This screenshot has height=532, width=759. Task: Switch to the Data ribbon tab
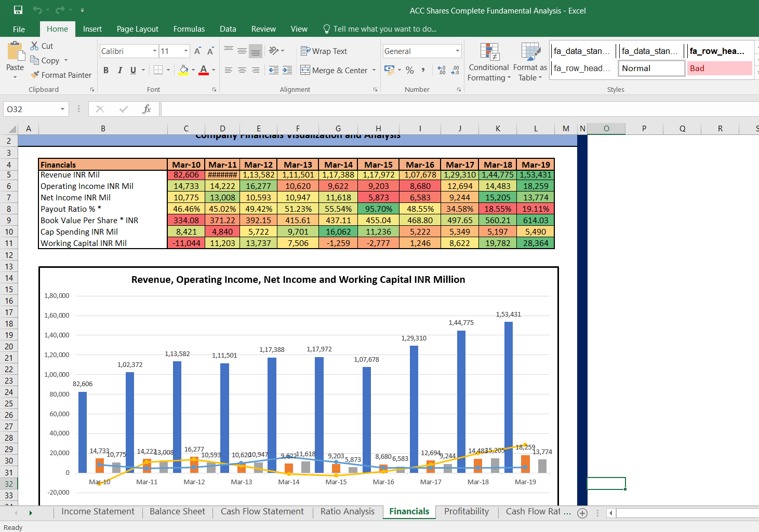point(228,29)
